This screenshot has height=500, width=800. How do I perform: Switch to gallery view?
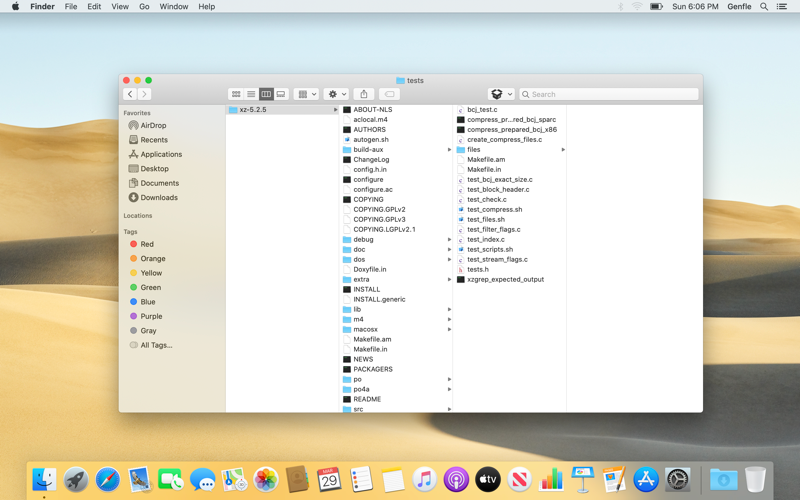[x=281, y=94]
